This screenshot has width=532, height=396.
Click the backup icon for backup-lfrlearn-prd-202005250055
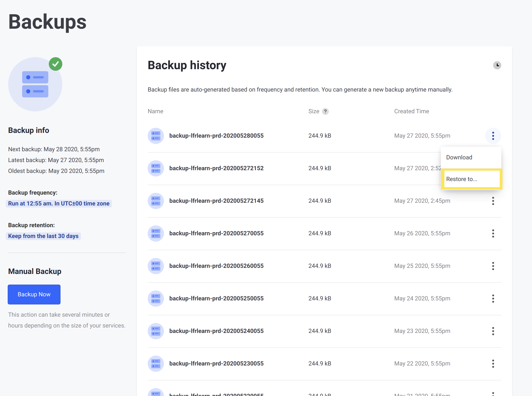coord(155,298)
